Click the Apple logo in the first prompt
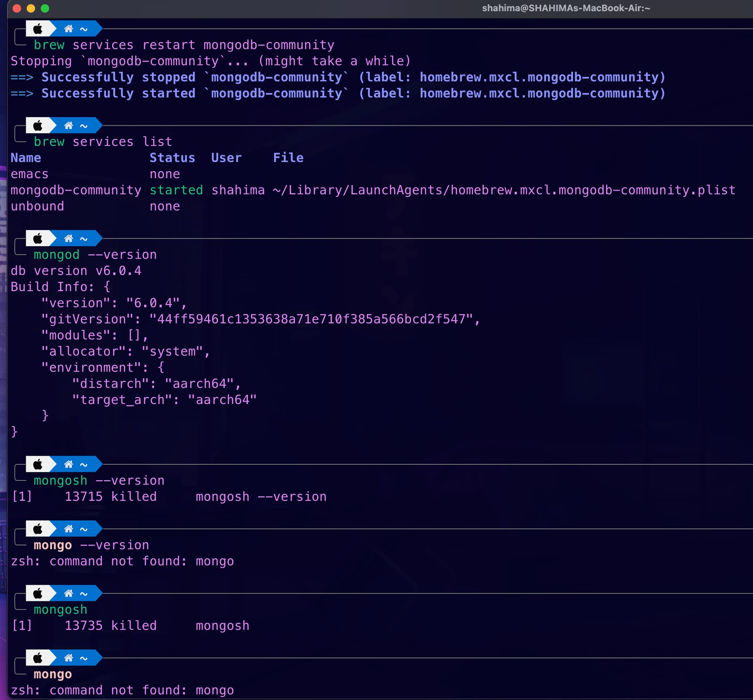Screen dimensions: 753x700 [38, 29]
